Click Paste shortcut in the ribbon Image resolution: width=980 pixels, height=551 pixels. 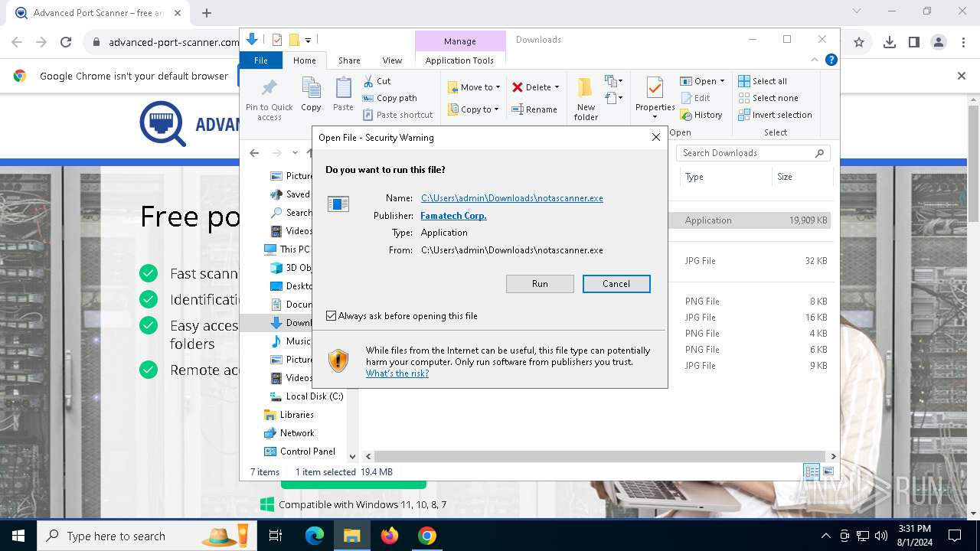point(398,115)
